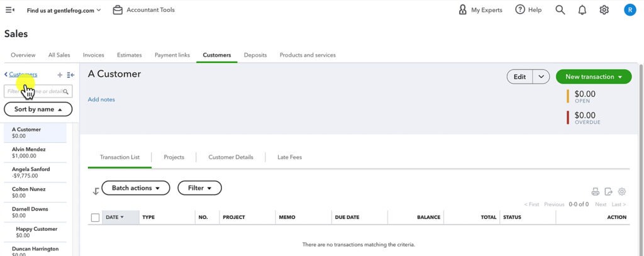Click the New transaction button
The image size is (644, 256).
coord(593,77)
